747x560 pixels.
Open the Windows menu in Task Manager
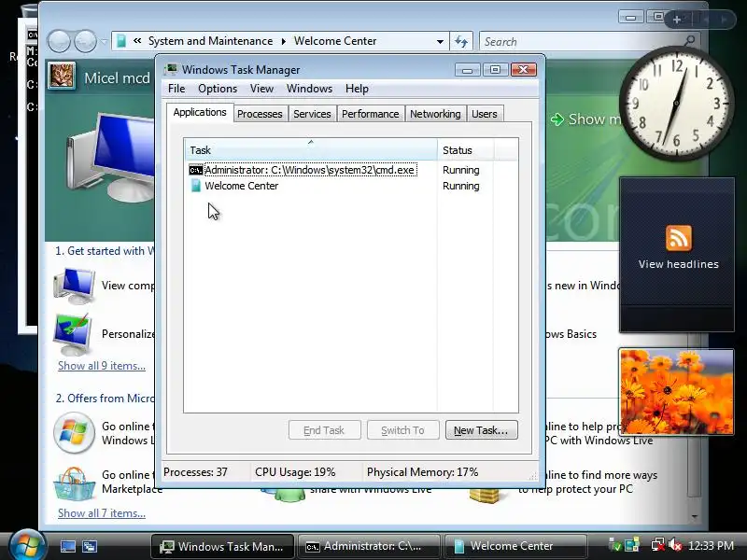point(309,89)
